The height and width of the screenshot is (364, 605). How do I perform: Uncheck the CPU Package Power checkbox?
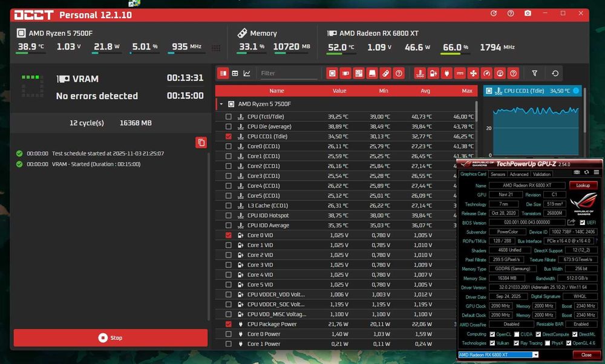[x=229, y=324]
